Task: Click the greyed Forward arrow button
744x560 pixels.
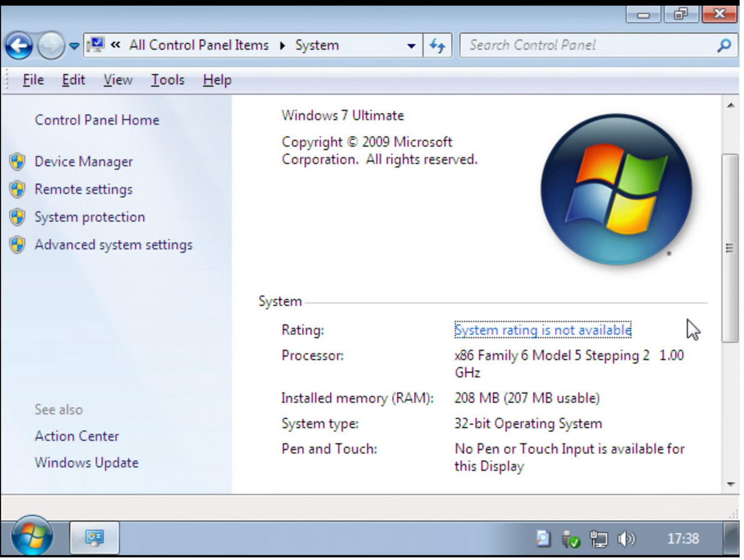Action: pos(51,46)
